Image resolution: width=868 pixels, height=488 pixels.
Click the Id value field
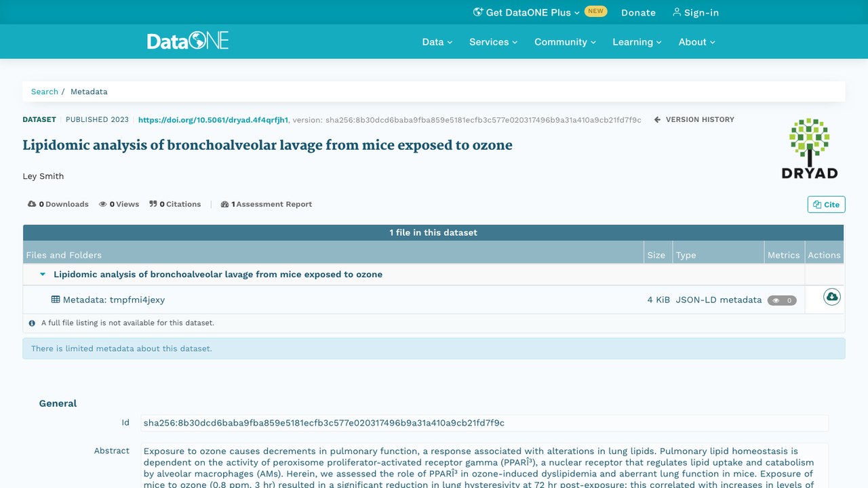(484, 423)
